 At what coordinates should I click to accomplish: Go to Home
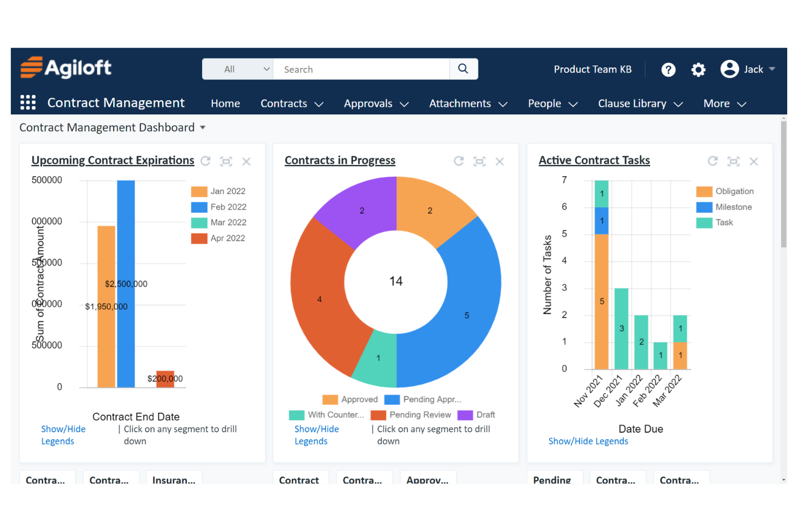(x=225, y=103)
